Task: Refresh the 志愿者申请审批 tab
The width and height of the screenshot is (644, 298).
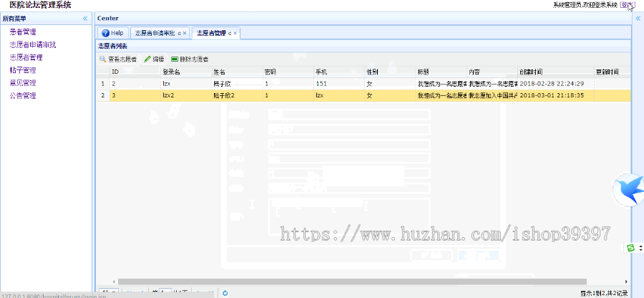Action: click(180, 33)
